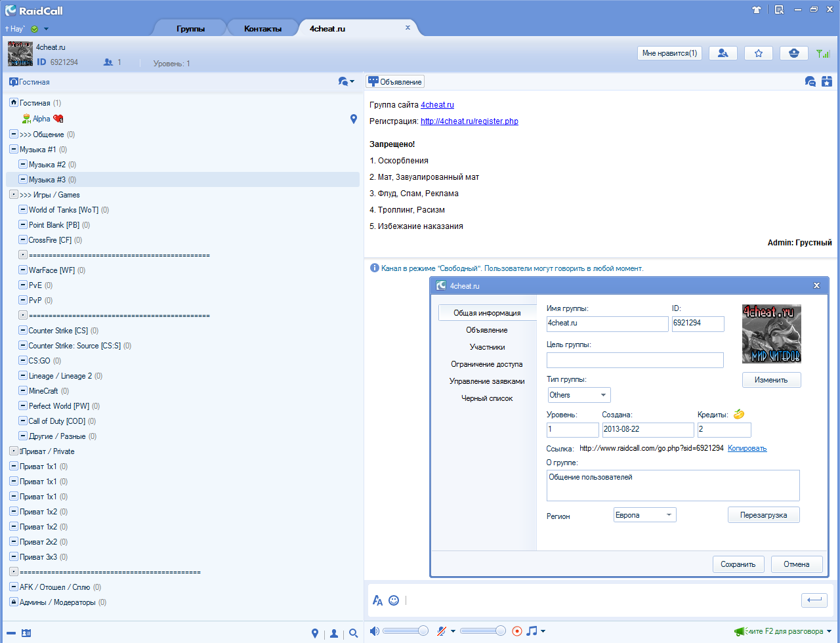Click the main menu list icon in title bar
Viewport: 840px width, 643px height.
coord(779,10)
